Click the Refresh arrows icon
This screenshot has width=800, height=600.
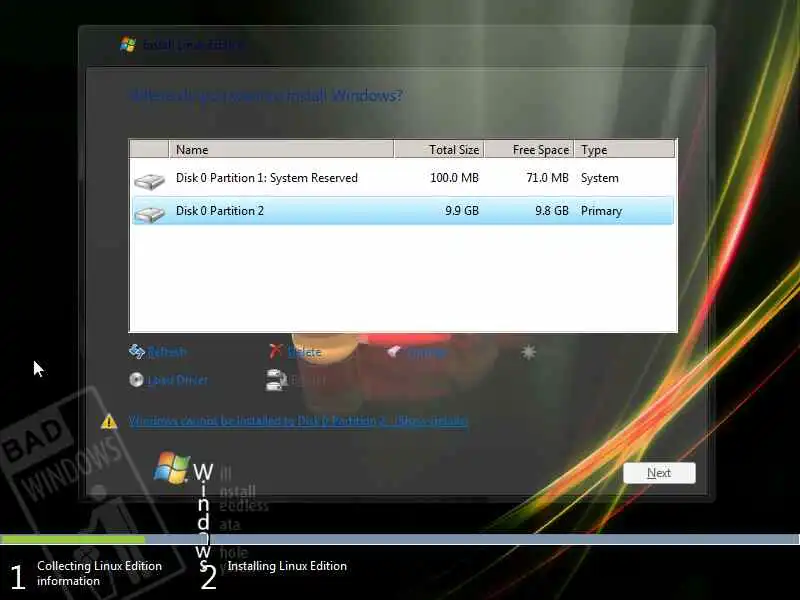pyautogui.click(x=137, y=352)
